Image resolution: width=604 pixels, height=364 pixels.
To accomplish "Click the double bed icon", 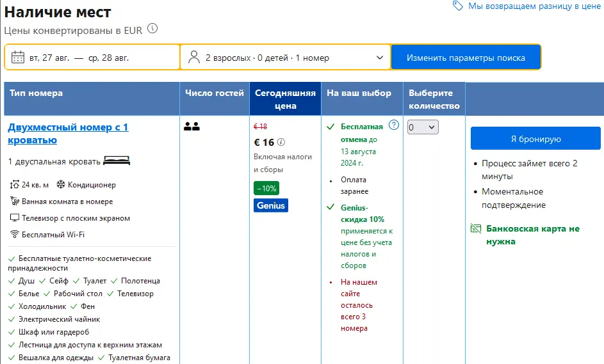I will [117, 160].
